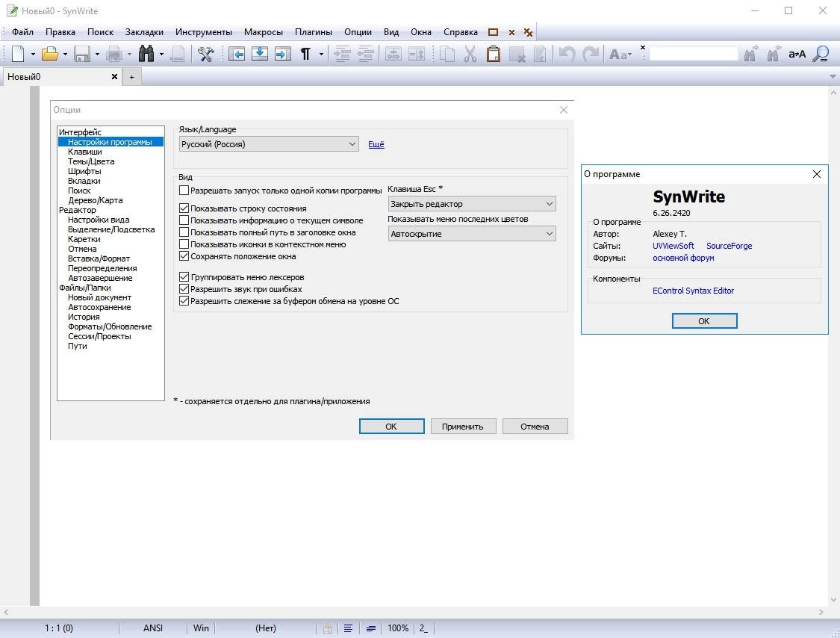Expand Open file dropdown arrow
The height and width of the screenshot is (638, 840).
65,54
